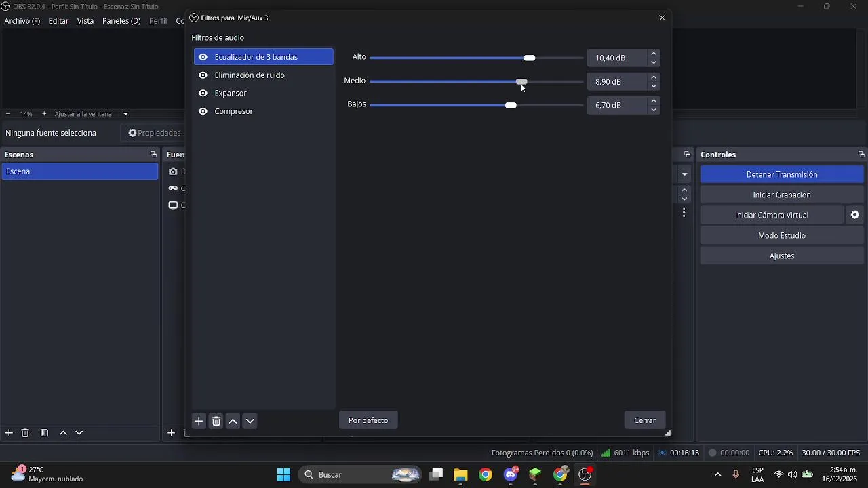Open the three-dot menu in mixer panel
868x488 pixels.
pos(684,213)
